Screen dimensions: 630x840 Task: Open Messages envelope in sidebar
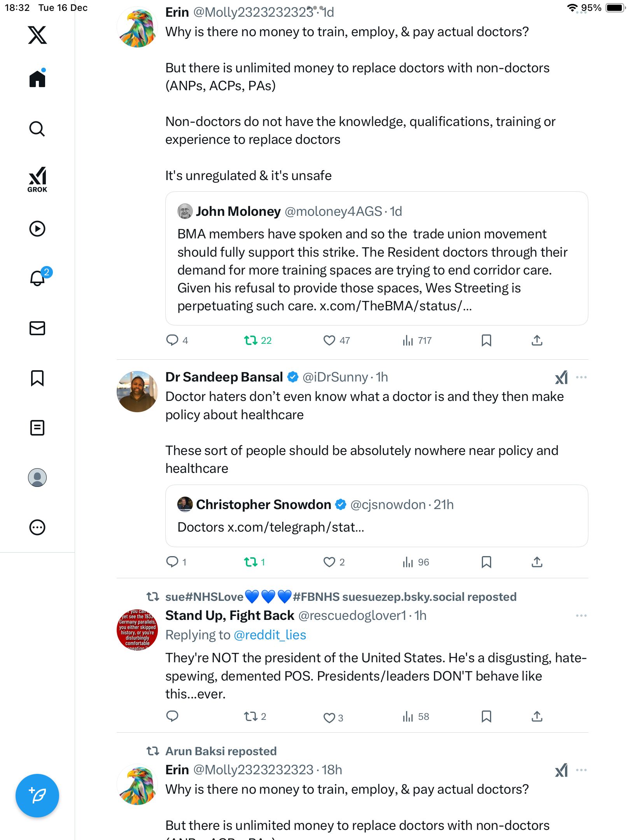coord(37,328)
